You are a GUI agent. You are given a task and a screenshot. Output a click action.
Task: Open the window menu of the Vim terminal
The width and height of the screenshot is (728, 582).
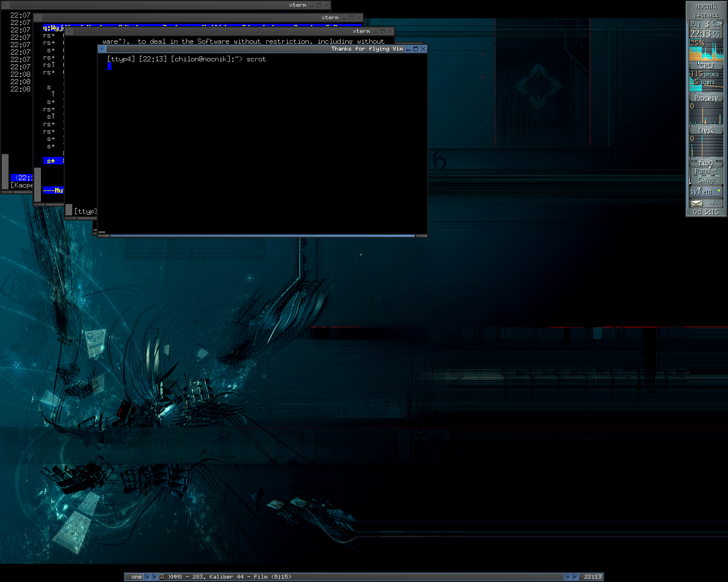pyautogui.click(x=102, y=49)
